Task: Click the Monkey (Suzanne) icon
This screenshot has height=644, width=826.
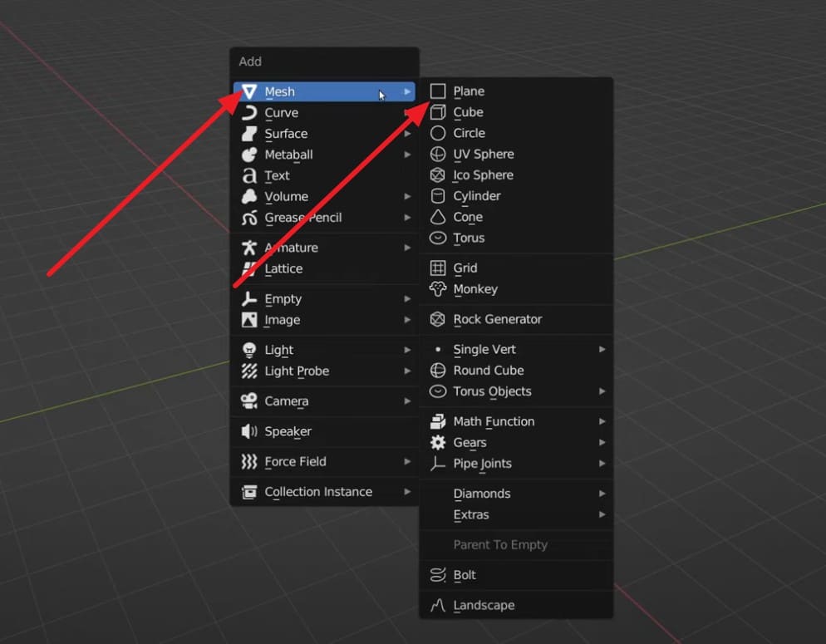Action: [438, 288]
